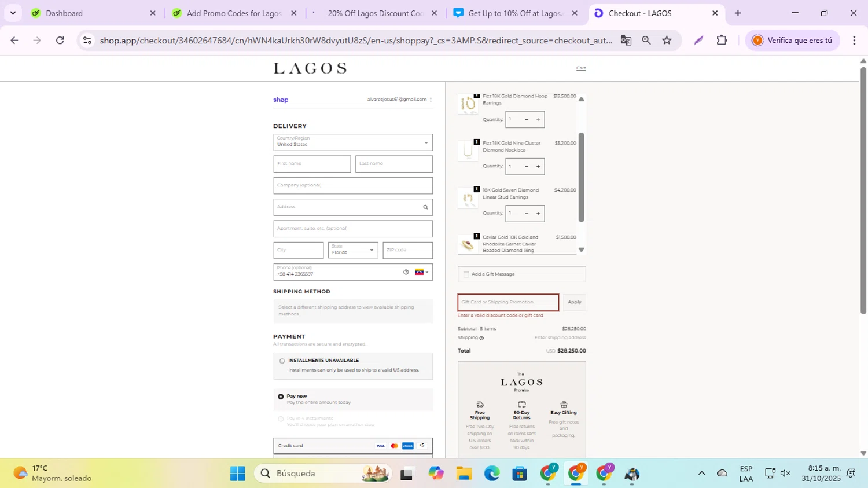This screenshot has height=488, width=868.
Task: Click the address search magnifier icon
Action: click(x=425, y=207)
